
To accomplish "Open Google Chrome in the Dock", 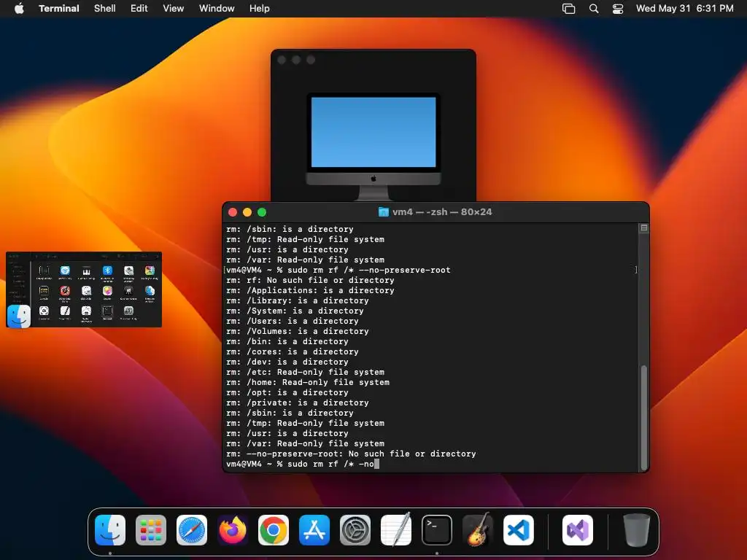I will click(274, 530).
